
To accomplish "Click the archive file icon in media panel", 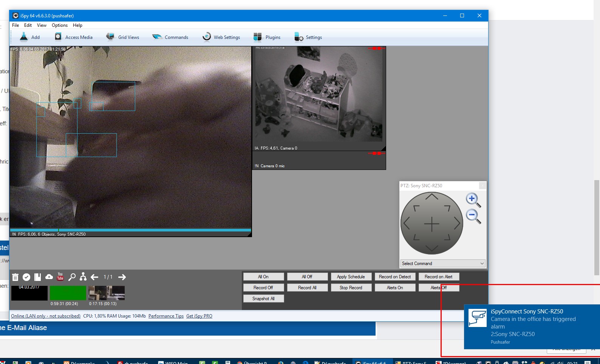I will click(38, 277).
